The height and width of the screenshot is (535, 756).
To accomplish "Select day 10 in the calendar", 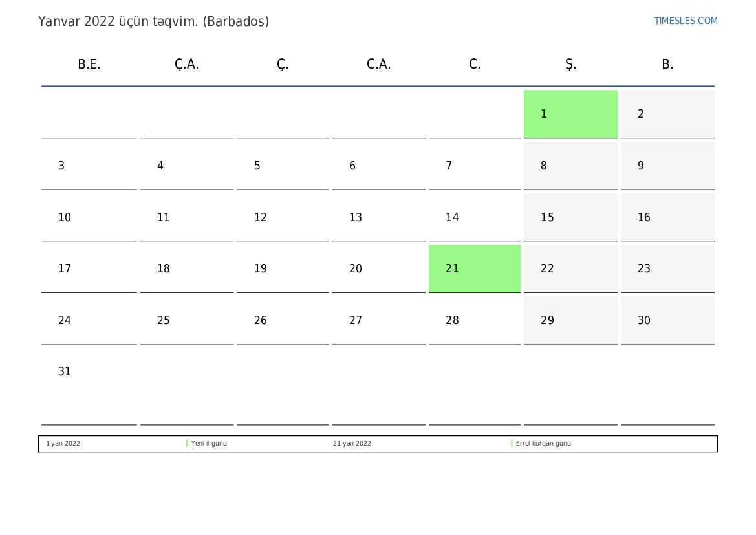I will pos(65,217).
